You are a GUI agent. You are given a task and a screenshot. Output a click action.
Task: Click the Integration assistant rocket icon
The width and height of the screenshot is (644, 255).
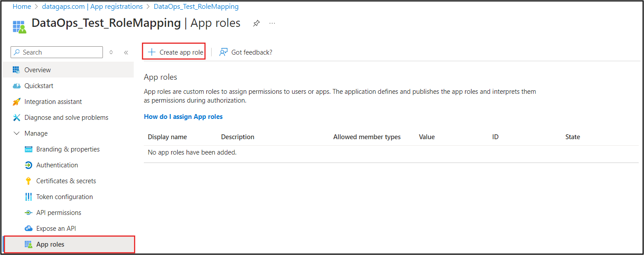click(16, 102)
